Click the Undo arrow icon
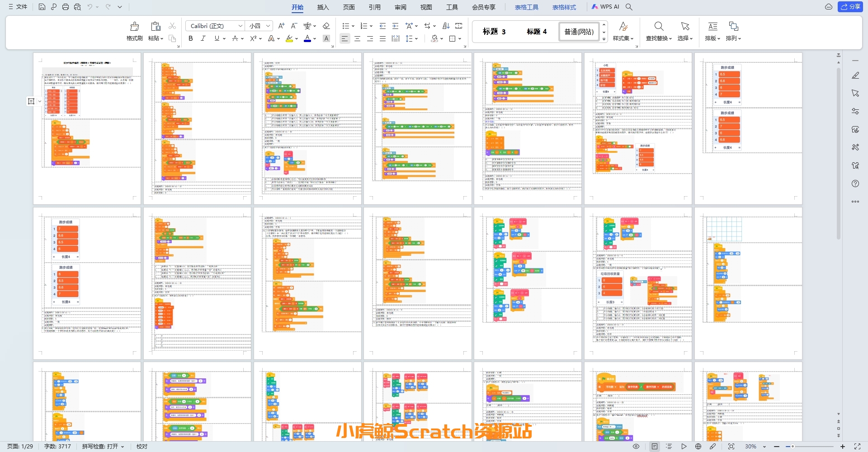The width and height of the screenshot is (868, 452). tap(90, 7)
